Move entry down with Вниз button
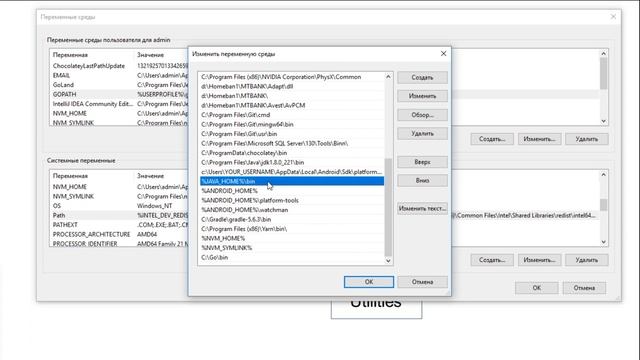640x360 pixels. (422, 180)
